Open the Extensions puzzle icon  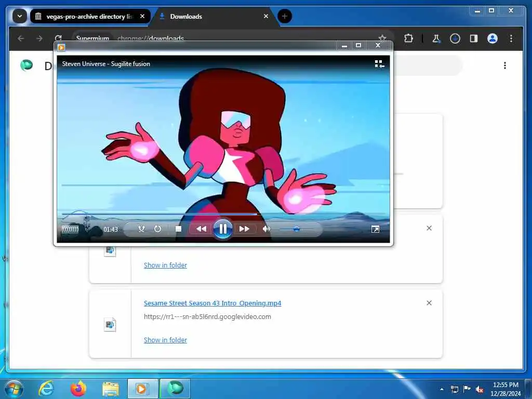408,38
